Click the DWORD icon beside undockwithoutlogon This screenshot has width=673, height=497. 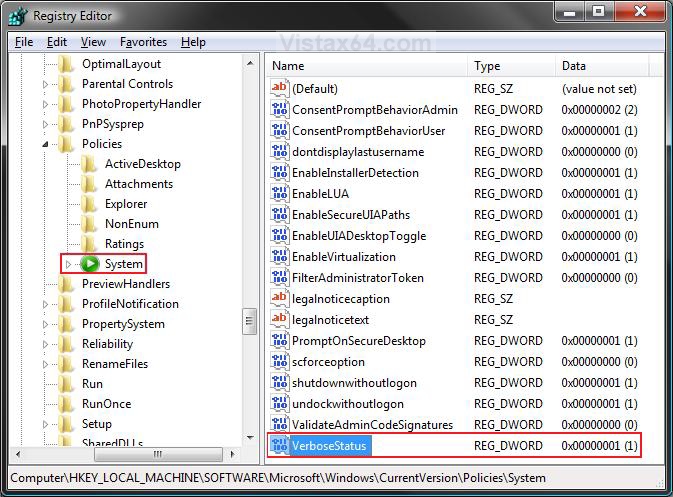(x=279, y=403)
